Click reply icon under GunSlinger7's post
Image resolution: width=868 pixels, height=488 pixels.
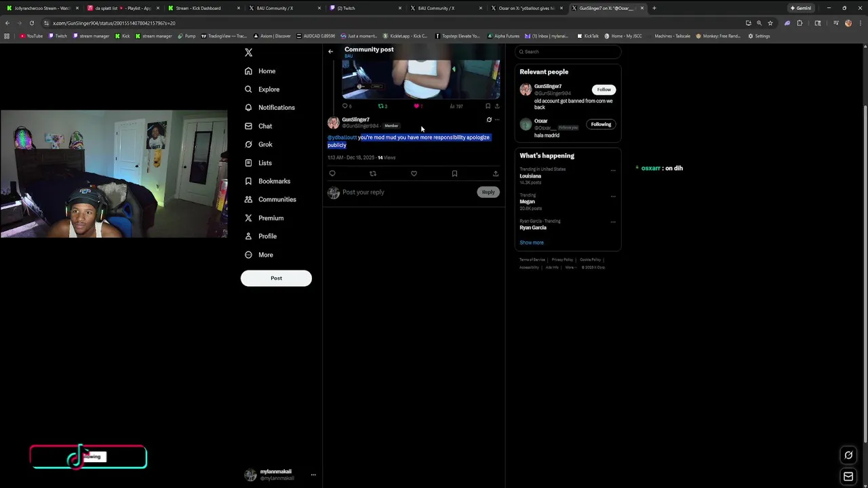(332, 174)
